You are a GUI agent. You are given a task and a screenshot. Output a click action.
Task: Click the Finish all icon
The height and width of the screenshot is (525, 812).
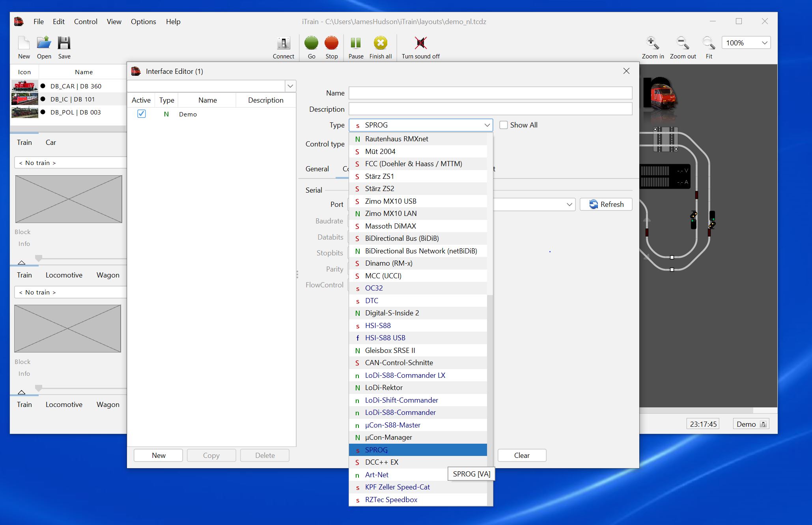[x=380, y=43]
